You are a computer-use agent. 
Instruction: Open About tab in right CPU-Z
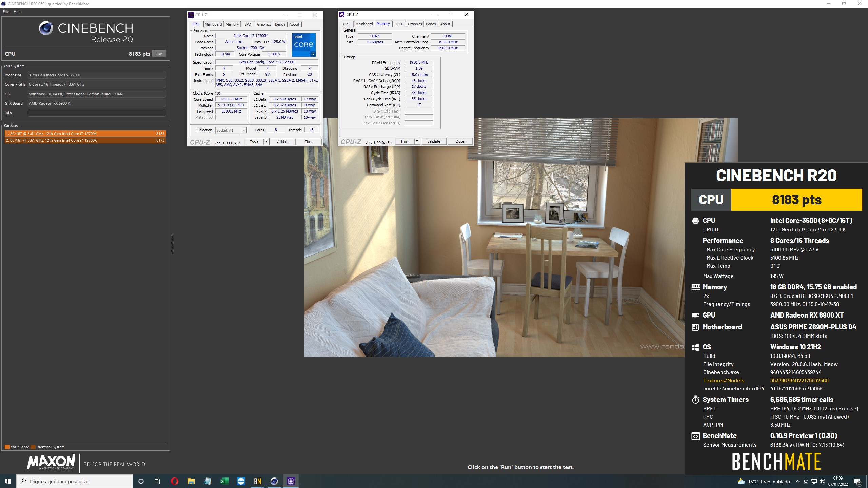[x=445, y=24]
